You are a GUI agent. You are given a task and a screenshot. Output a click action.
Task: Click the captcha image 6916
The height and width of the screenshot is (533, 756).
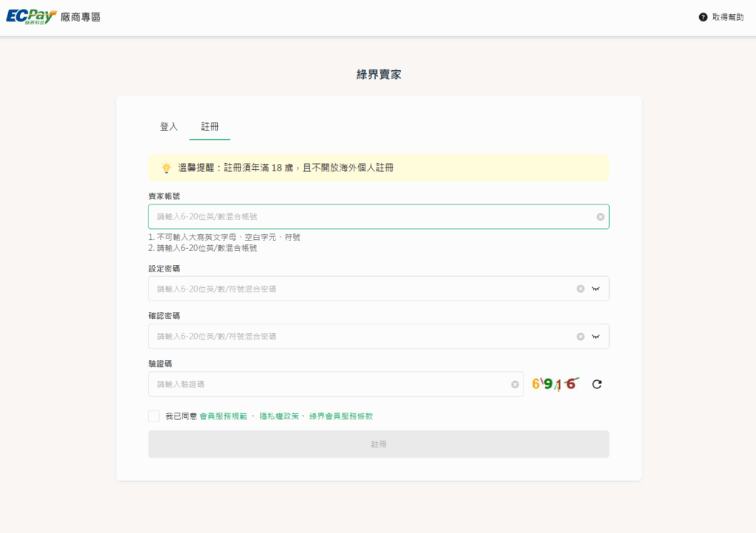(x=554, y=384)
